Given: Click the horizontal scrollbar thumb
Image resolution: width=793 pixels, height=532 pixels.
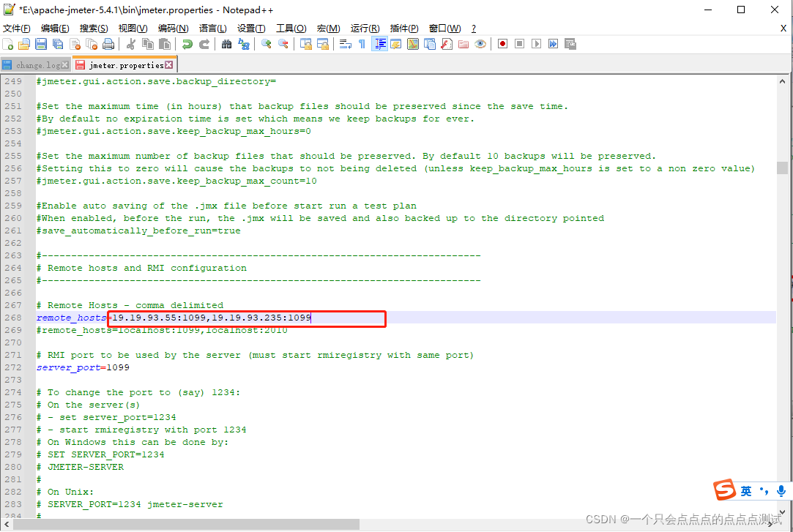Looking at the screenshot, I should click(187, 525).
